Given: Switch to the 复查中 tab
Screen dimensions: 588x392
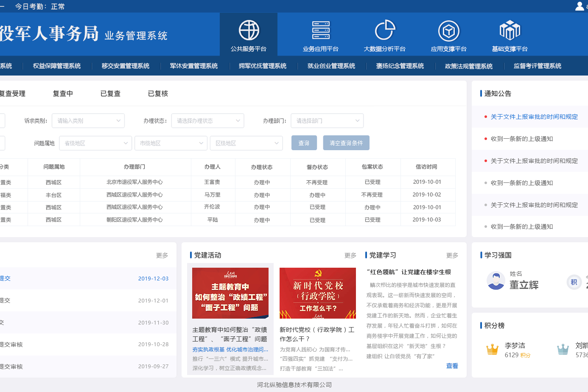Looking at the screenshot, I should pyautogui.click(x=63, y=94).
